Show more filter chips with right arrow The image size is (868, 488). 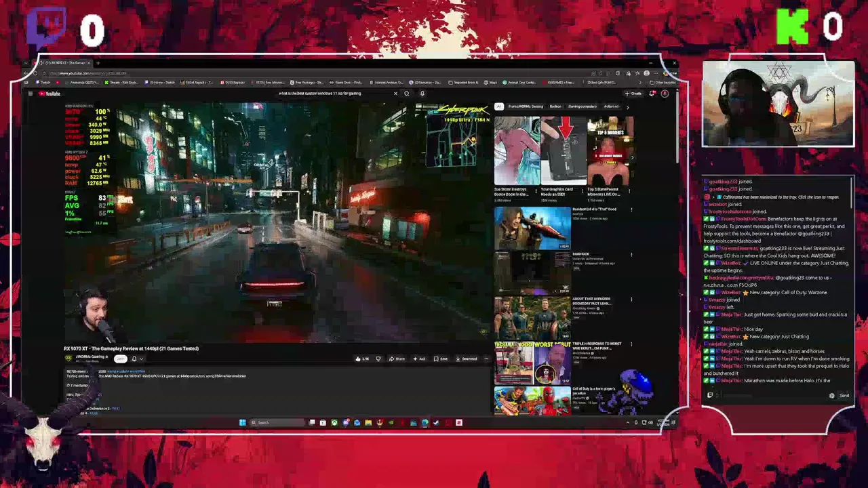(x=627, y=106)
